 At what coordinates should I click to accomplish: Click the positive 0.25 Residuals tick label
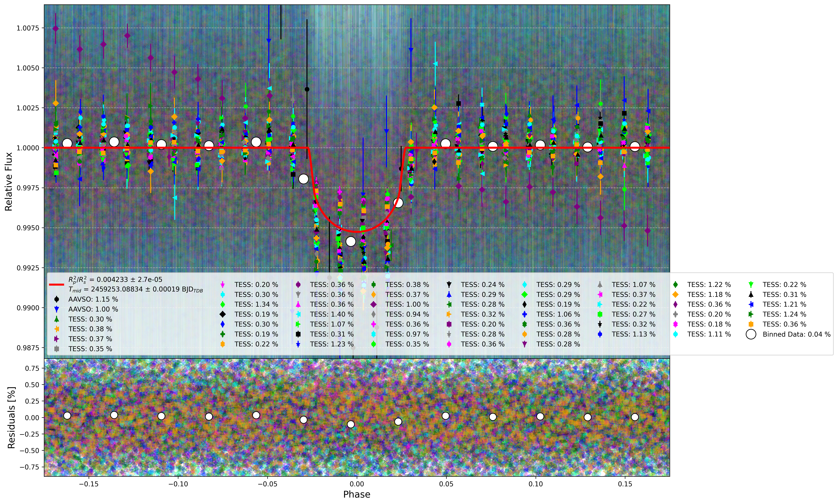tap(32, 401)
